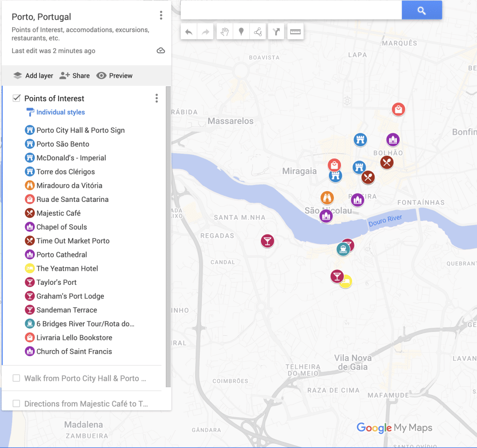Select Livraria Lello Bookstore in the list

click(74, 338)
